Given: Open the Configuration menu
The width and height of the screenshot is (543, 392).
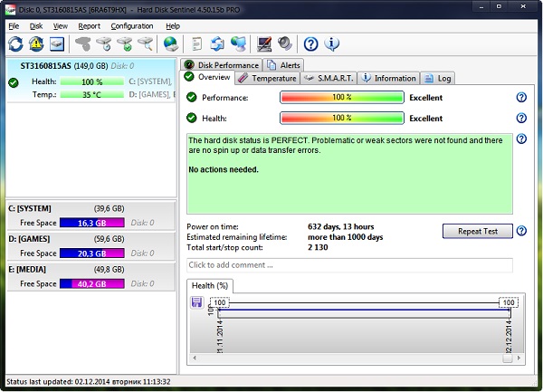Looking at the screenshot, I should (x=132, y=26).
